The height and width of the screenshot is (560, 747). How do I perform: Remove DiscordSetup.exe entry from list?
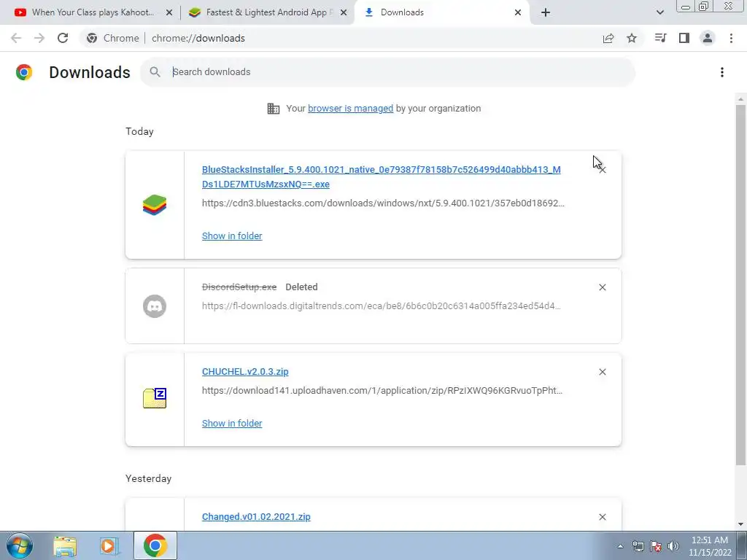(602, 287)
